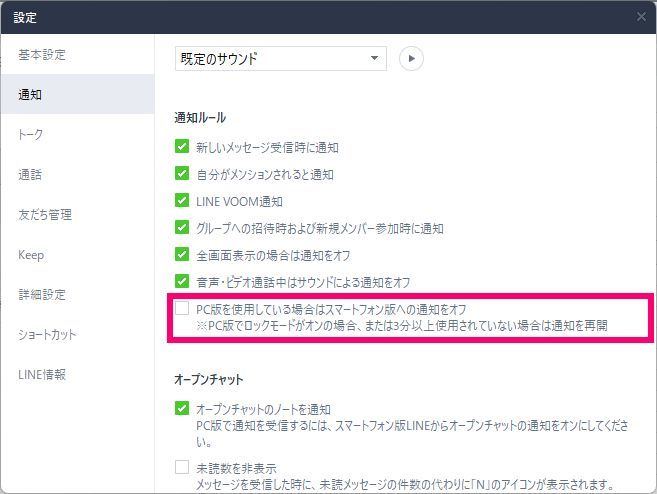
Task: Click the 設定 window title text
Action: pyautogui.click(x=25, y=17)
